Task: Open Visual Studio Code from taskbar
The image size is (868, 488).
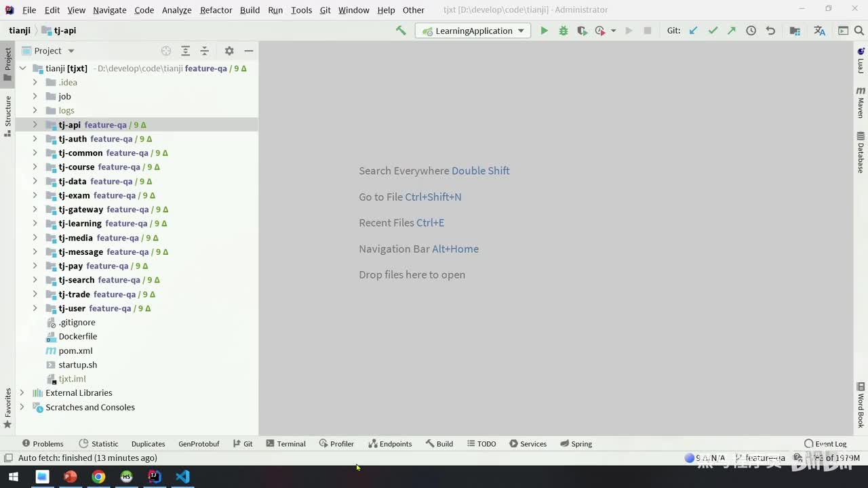Action: 182,476
